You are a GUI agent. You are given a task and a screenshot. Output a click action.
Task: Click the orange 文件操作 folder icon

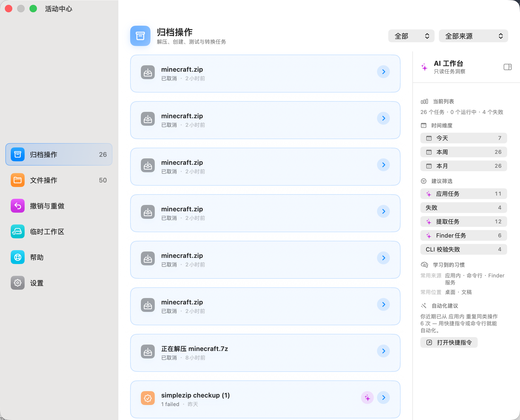[x=18, y=180]
